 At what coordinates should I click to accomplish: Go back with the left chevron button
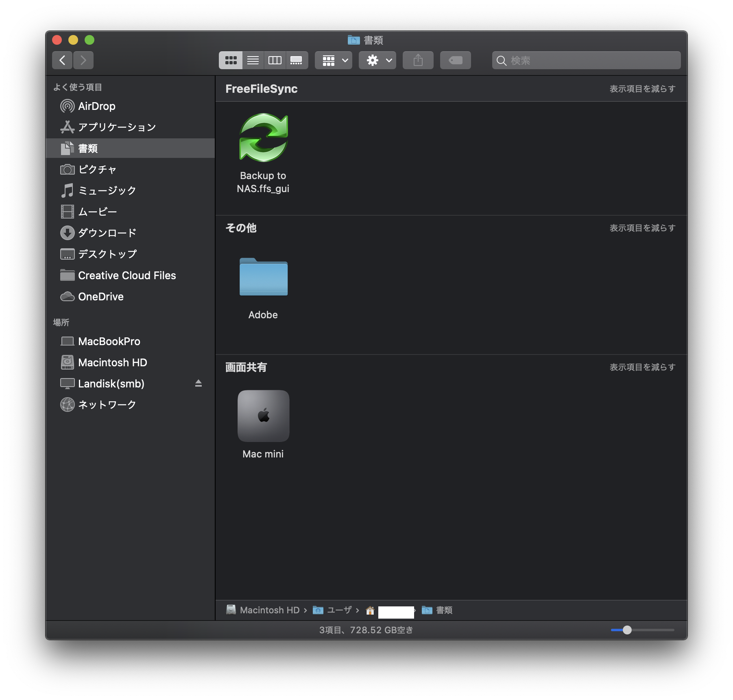click(x=62, y=60)
